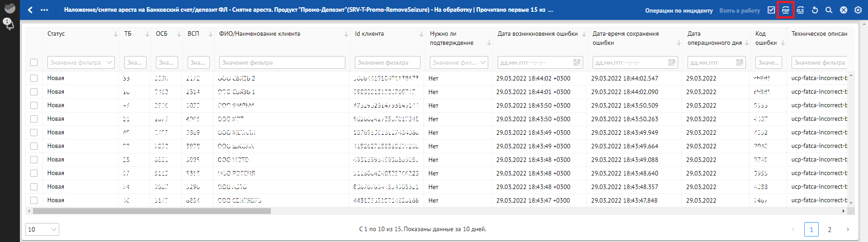
Task: Click the refresh arrow icon
Action: tap(815, 10)
